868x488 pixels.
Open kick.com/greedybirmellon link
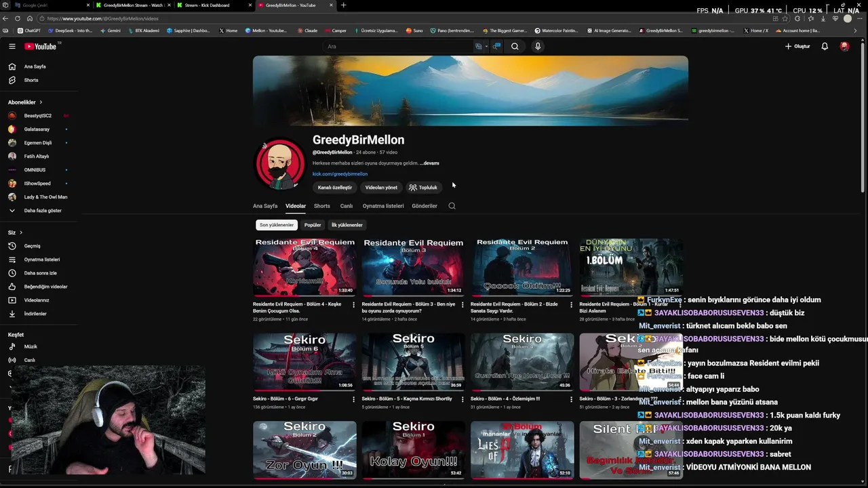click(340, 174)
